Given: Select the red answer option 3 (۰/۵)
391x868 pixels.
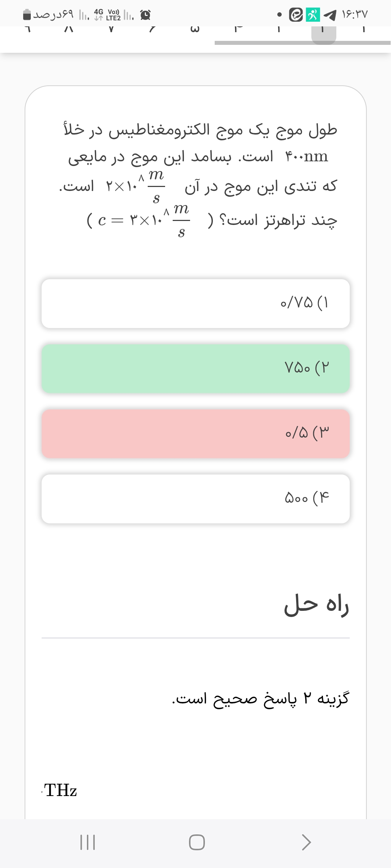Looking at the screenshot, I should coord(195,434).
